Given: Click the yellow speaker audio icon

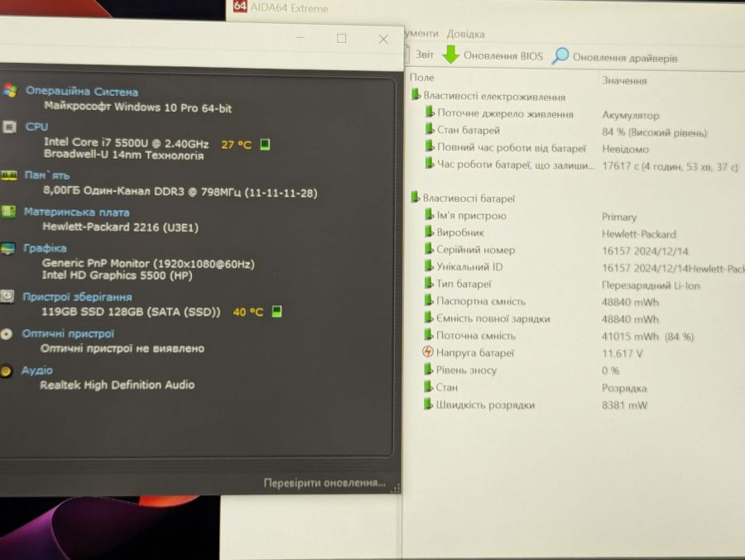Looking at the screenshot, I should [x=6, y=371].
